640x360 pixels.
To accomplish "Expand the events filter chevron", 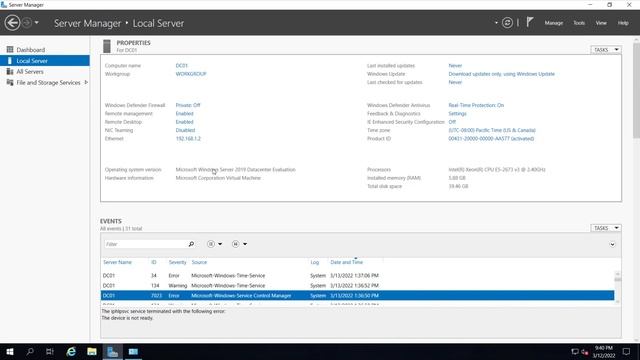I will [612, 244].
